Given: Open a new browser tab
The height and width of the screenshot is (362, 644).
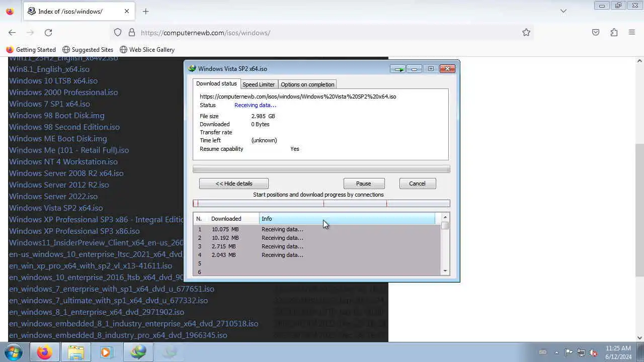Looking at the screenshot, I should 145,11.
